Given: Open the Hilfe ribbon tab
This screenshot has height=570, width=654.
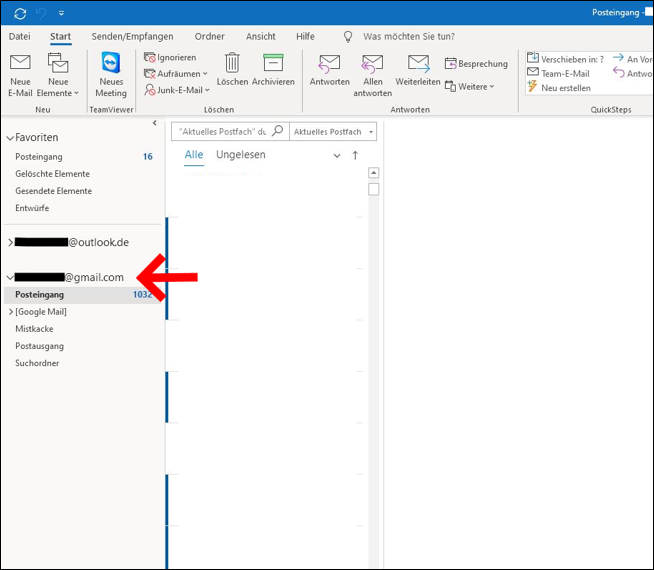Looking at the screenshot, I should coord(305,37).
